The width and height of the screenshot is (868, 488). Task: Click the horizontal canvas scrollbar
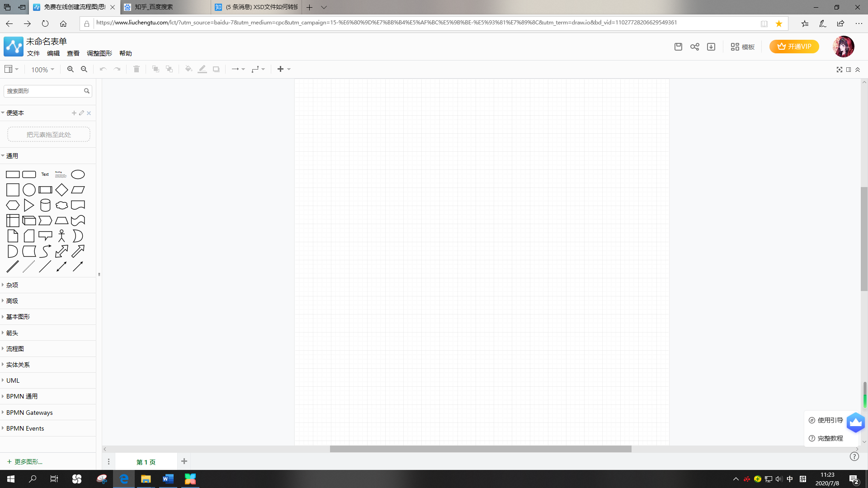point(481,449)
